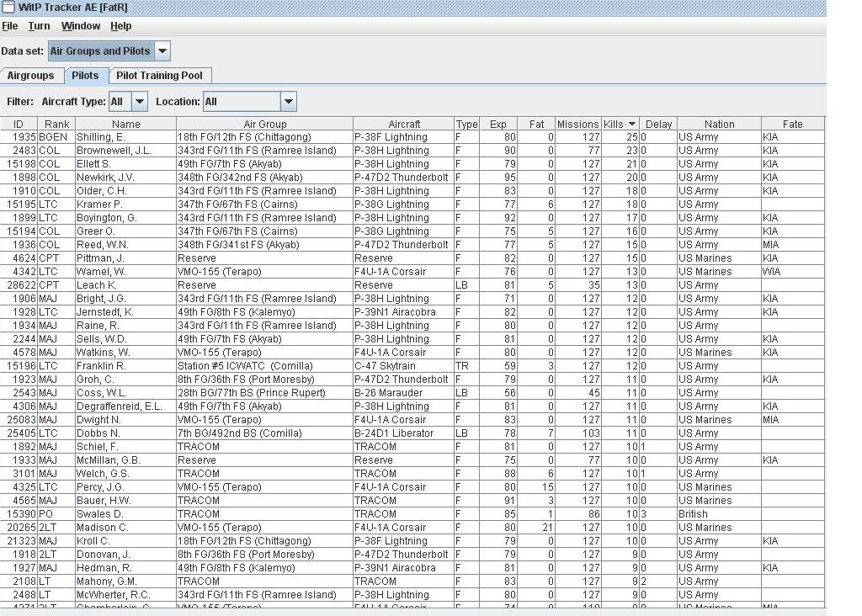This screenshot has width=862, height=616.
Task: Open the Help menu
Action: coord(121,26)
